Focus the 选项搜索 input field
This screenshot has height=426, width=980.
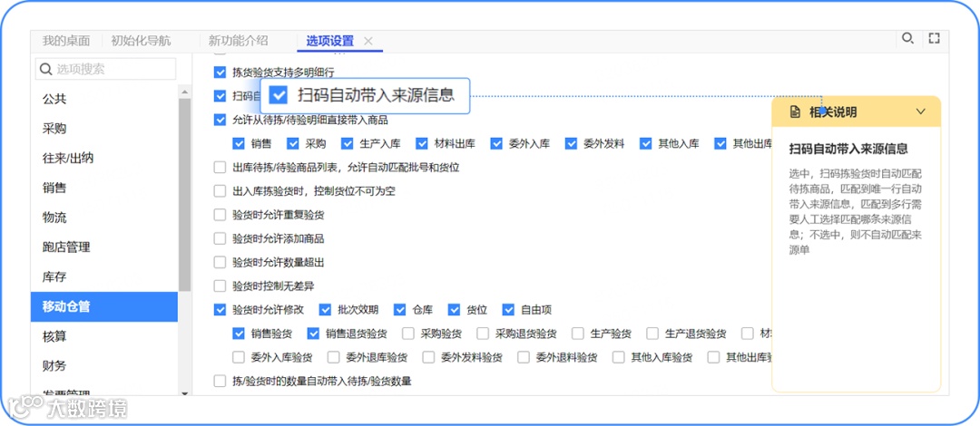[x=105, y=69]
